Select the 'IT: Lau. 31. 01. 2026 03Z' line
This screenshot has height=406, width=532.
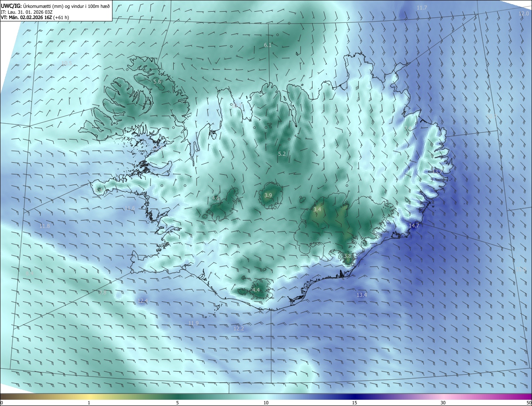click(x=26, y=12)
